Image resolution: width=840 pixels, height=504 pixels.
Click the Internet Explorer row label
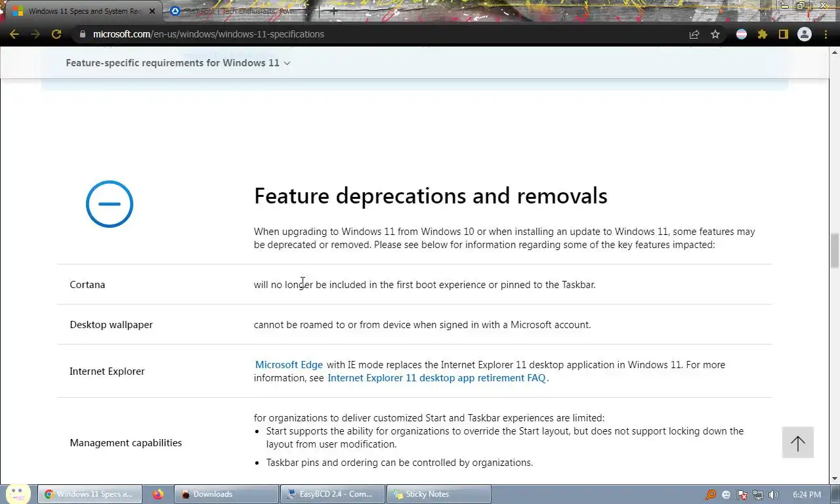107,371
